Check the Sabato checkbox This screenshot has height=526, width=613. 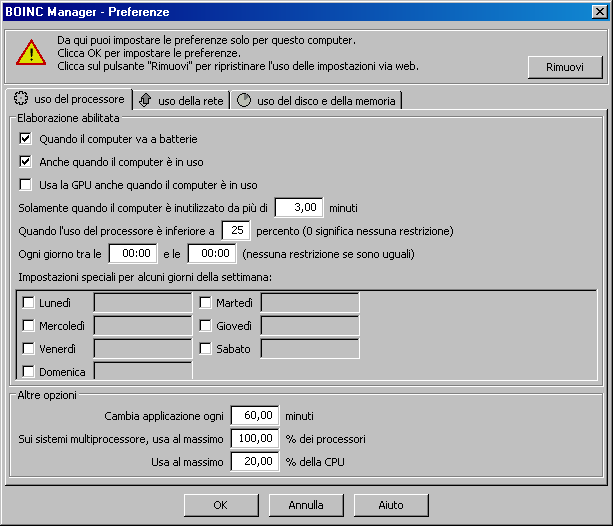click(205, 348)
